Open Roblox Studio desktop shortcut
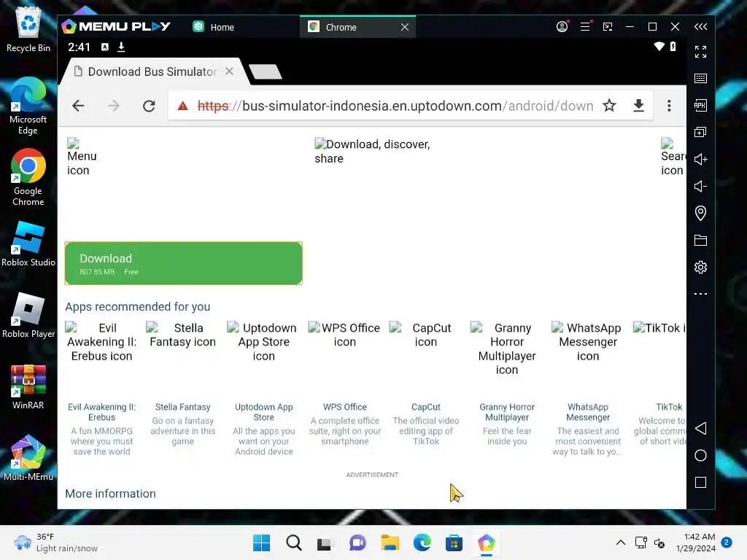 tap(28, 244)
